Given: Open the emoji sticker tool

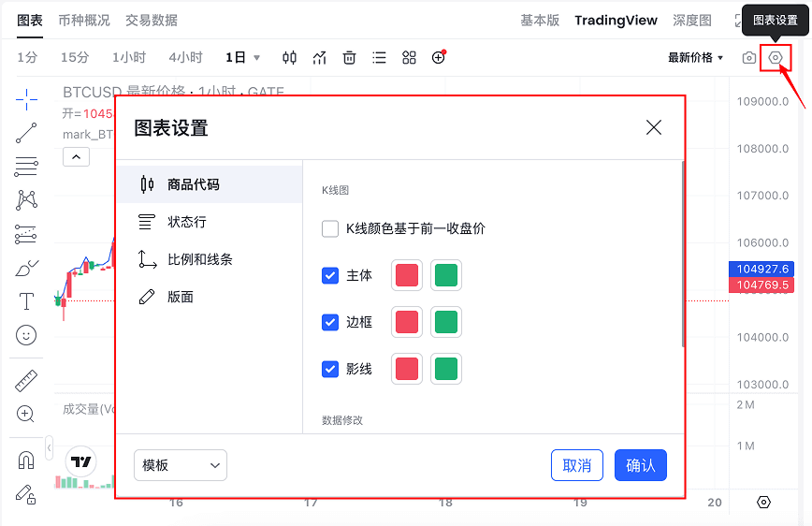Looking at the screenshot, I should pyautogui.click(x=26, y=335).
